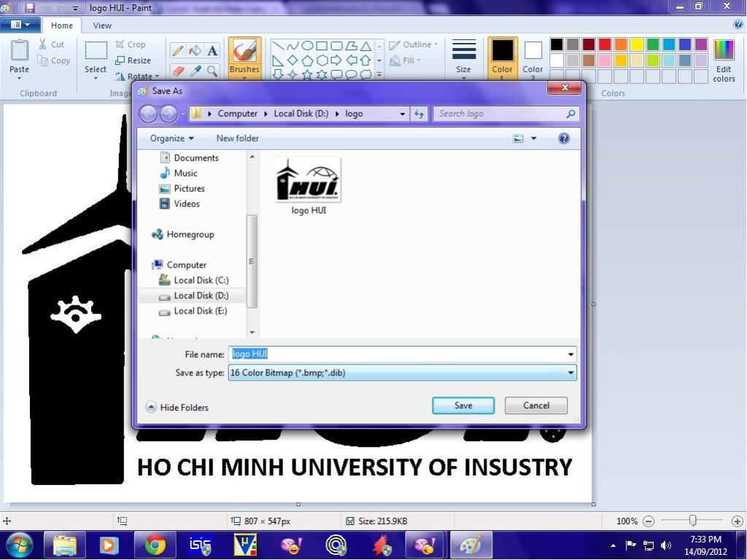Open the change view options arrow
Image resolution: width=747 pixels, height=560 pixels.
[x=533, y=139]
